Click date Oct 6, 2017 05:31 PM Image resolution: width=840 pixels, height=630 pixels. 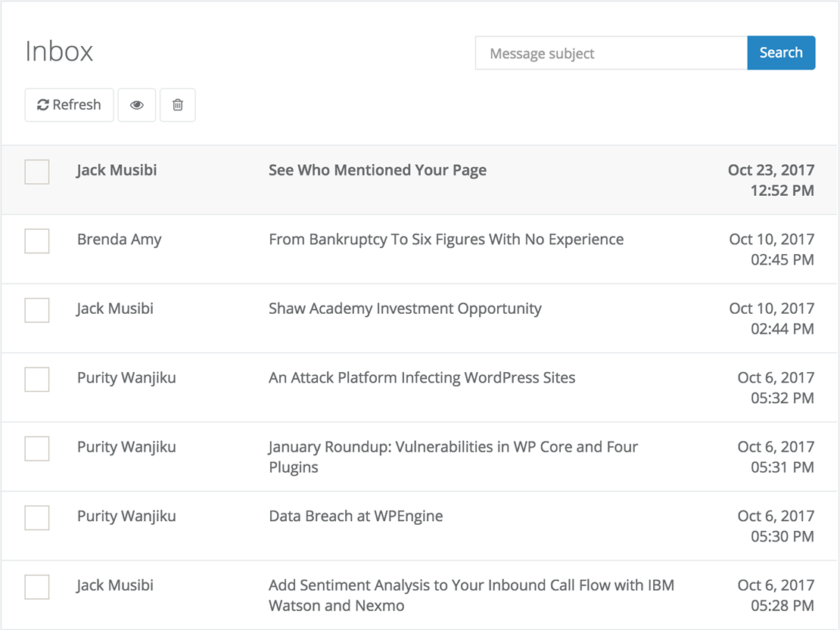[x=776, y=457]
